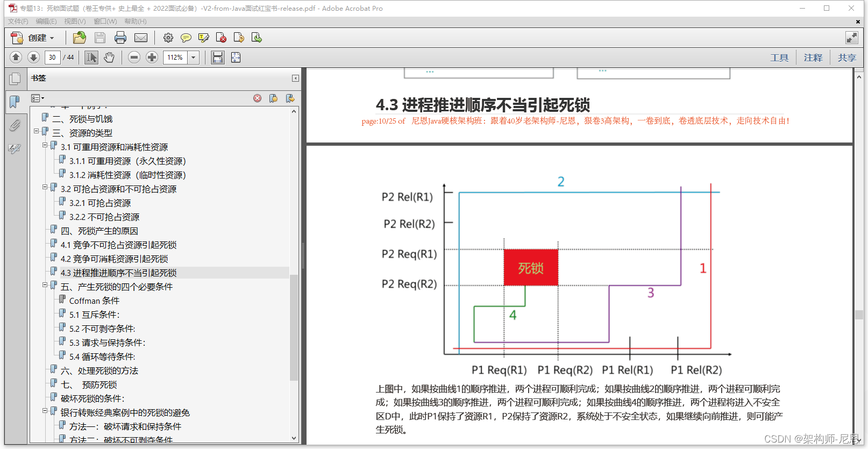Collapse 3.1 可重用资源和消耗性资源 bookmark
The image size is (868, 449).
pos(45,145)
